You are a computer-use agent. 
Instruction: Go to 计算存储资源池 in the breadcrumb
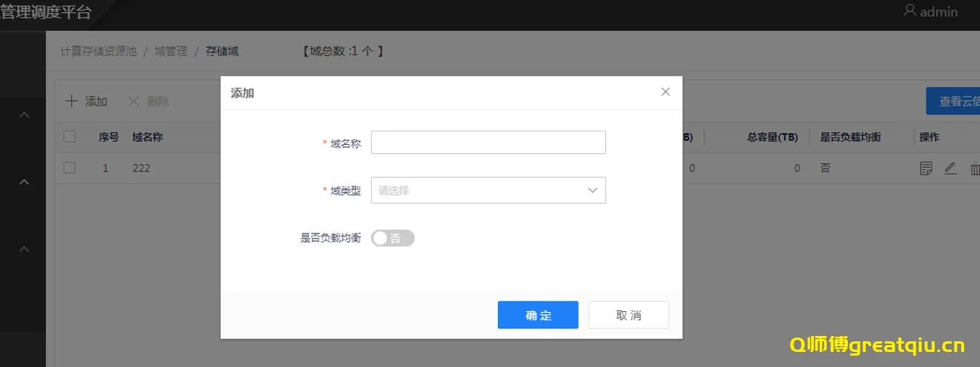[98, 51]
